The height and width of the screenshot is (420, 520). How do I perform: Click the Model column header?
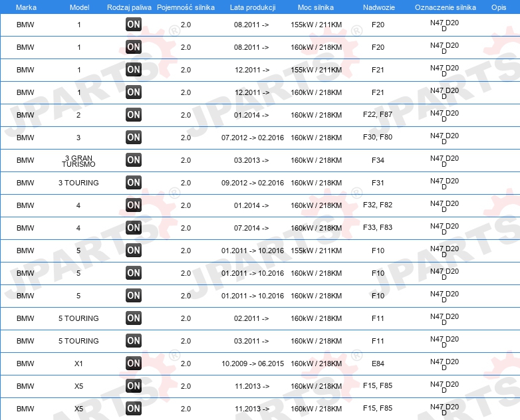80,7
